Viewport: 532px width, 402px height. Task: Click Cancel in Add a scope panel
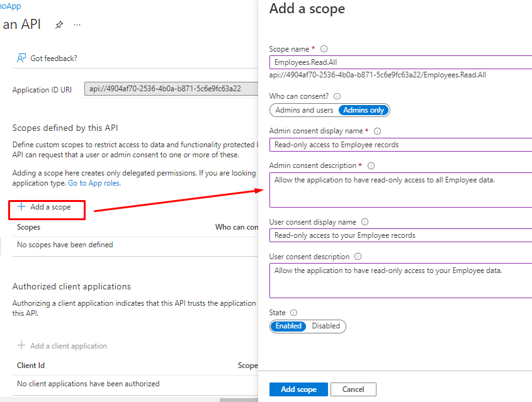(x=353, y=389)
